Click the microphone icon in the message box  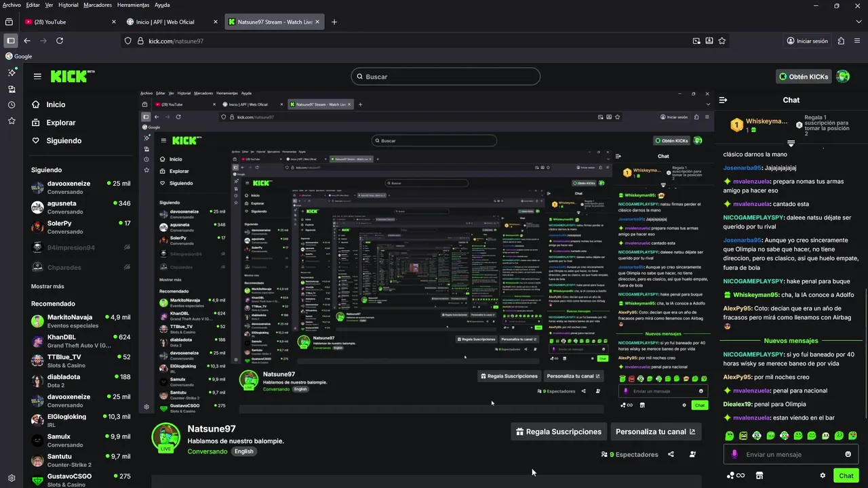tap(734, 454)
